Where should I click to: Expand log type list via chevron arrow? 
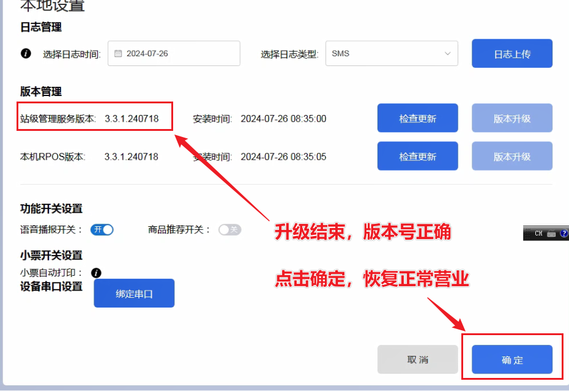[447, 53]
